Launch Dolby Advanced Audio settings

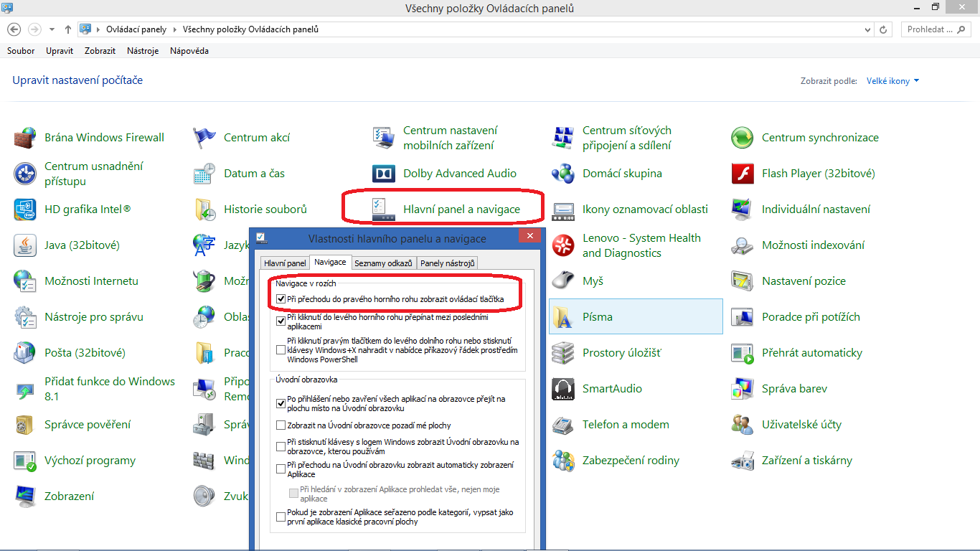point(445,174)
